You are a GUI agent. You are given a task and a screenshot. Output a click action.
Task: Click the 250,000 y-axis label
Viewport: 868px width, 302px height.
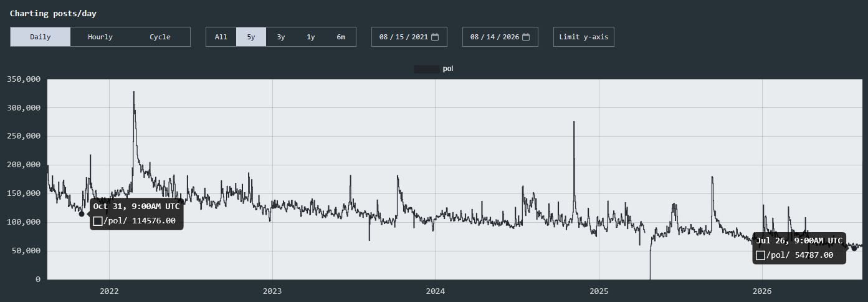pyautogui.click(x=23, y=137)
